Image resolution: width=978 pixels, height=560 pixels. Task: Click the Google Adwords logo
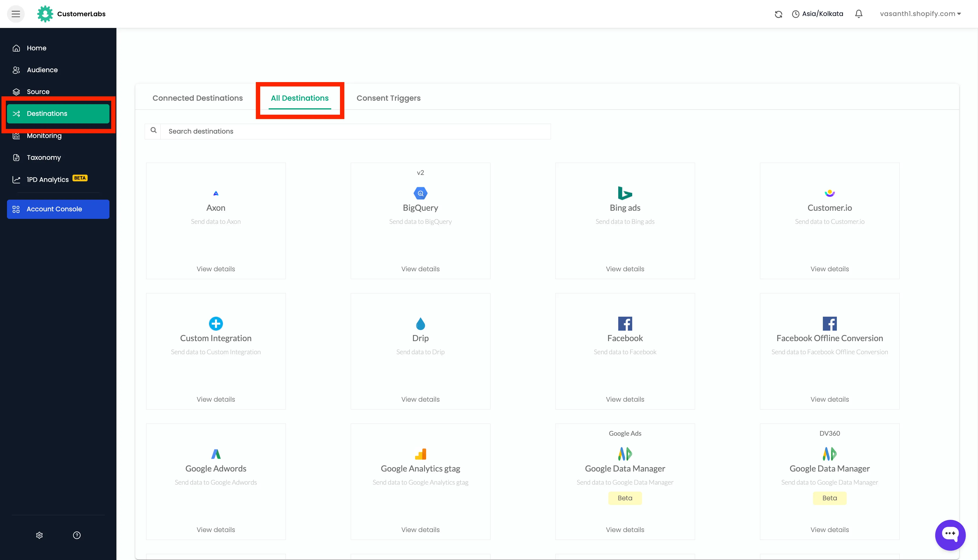(216, 454)
